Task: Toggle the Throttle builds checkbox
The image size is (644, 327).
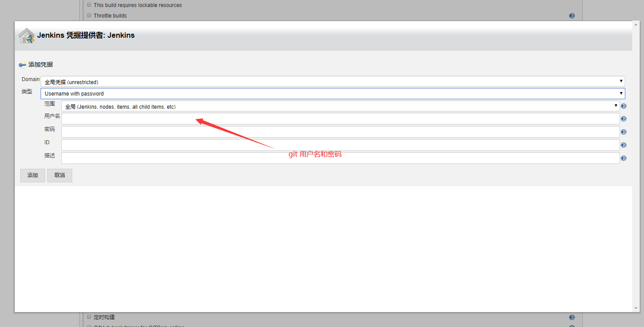Action: tap(89, 15)
